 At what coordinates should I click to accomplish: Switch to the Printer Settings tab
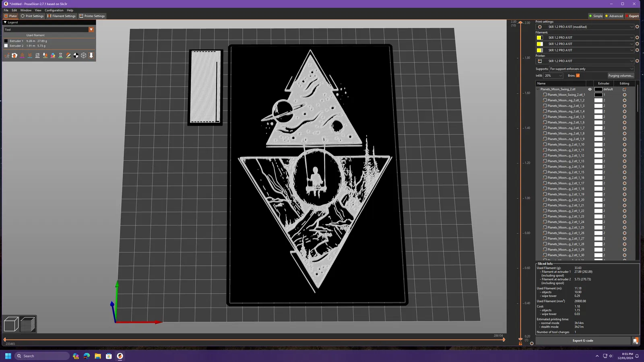click(92, 16)
